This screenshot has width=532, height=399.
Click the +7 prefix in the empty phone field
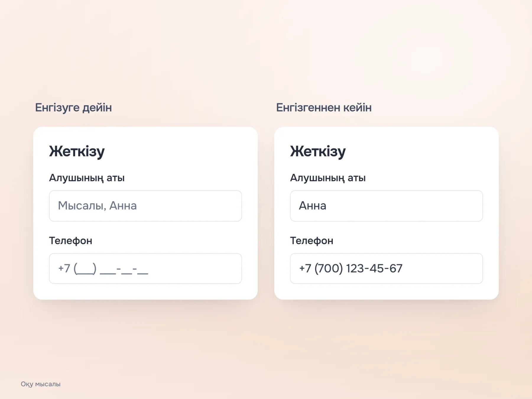(x=64, y=268)
